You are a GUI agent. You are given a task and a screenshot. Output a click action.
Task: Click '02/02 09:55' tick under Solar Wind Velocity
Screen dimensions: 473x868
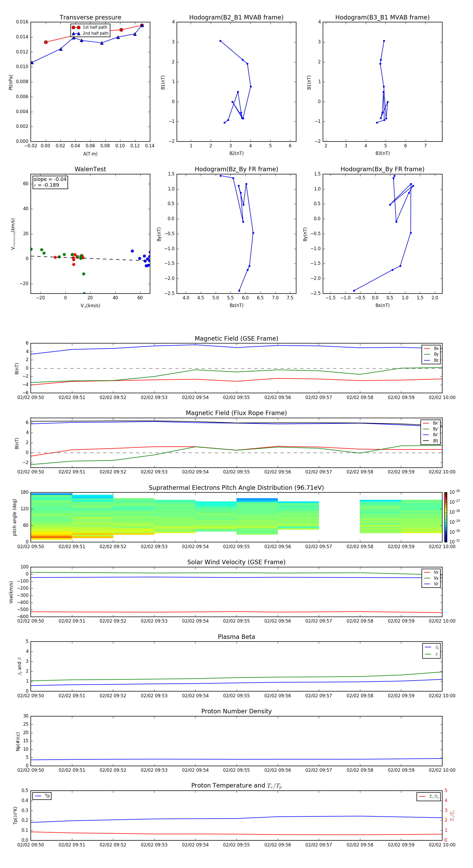point(236,621)
